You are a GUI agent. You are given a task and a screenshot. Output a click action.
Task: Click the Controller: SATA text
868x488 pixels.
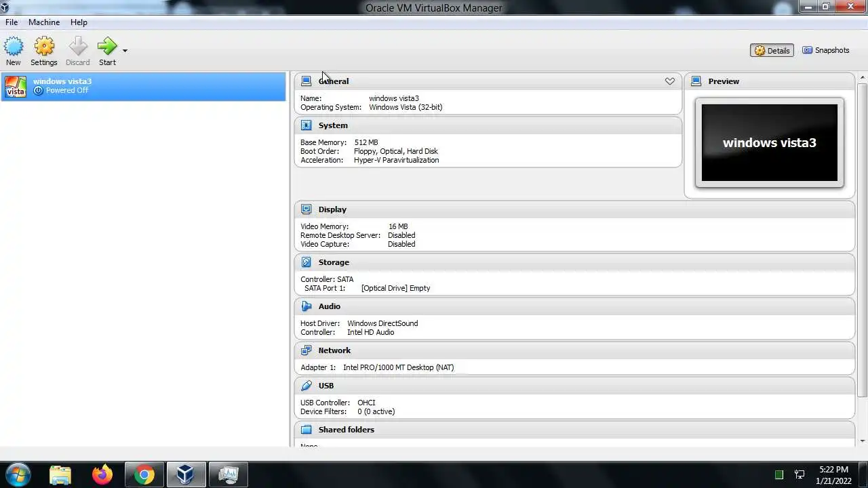click(327, 279)
